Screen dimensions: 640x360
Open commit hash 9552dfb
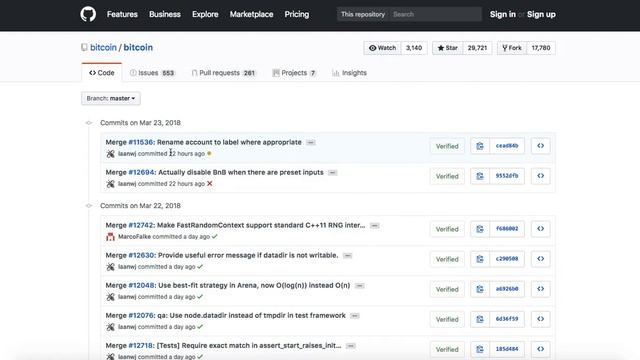(507, 176)
